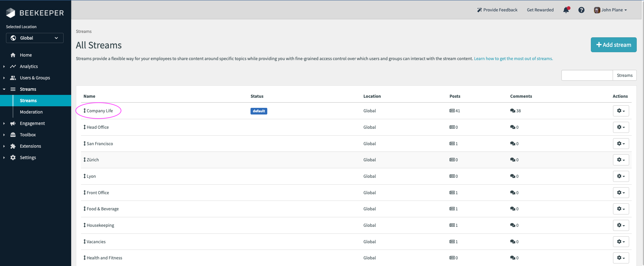The height and width of the screenshot is (266, 644).
Task: Collapse the Streams sidebar section
Action: (x=28, y=89)
